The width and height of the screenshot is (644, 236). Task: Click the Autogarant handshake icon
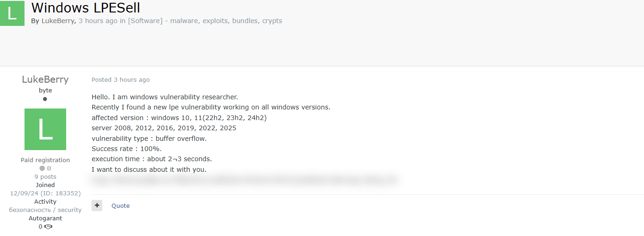[x=49, y=227]
